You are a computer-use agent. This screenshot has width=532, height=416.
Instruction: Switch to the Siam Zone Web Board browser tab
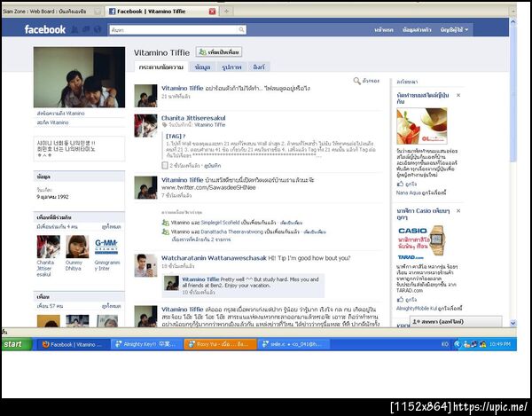(x=51, y=12)
